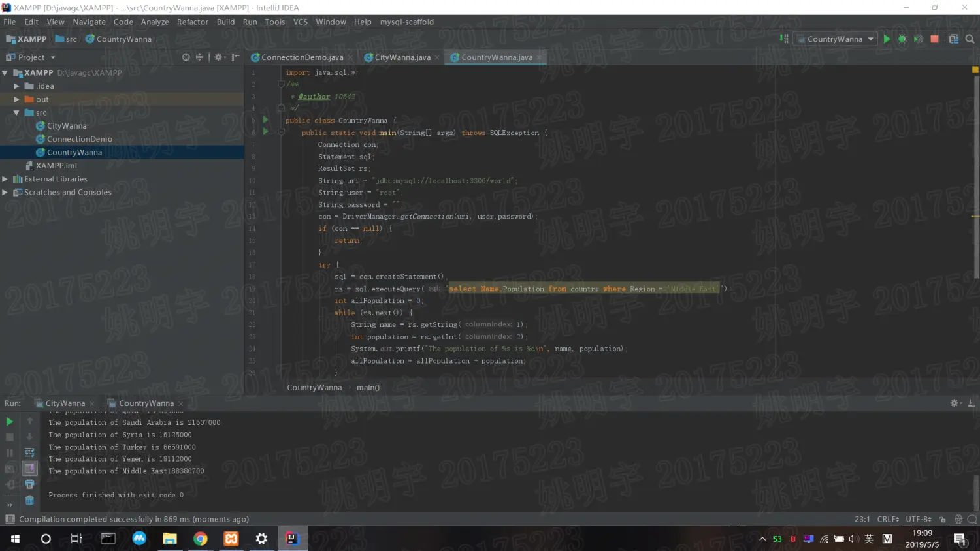Fold the Javadoc comment block

281,84
